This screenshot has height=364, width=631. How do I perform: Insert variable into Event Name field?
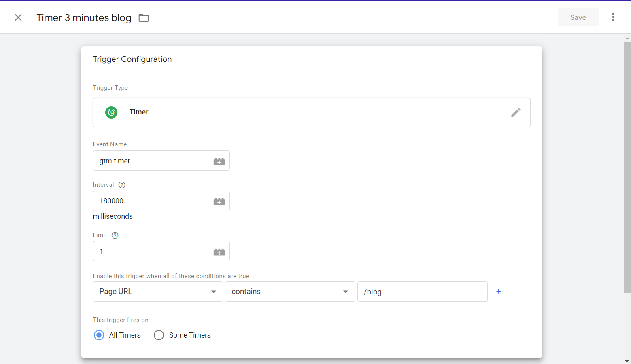219,161
